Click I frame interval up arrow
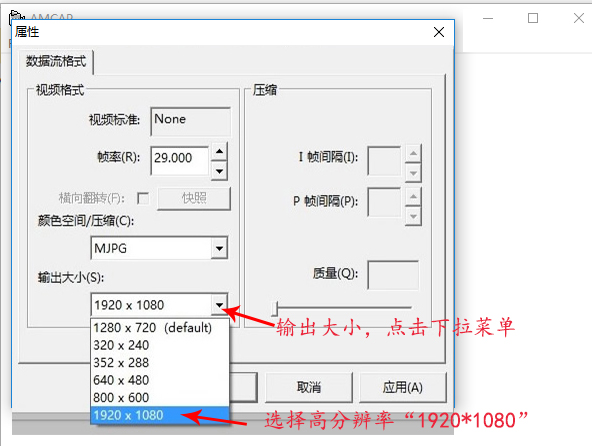The height and width of the screenshot is (446, 592). [413, 153]
